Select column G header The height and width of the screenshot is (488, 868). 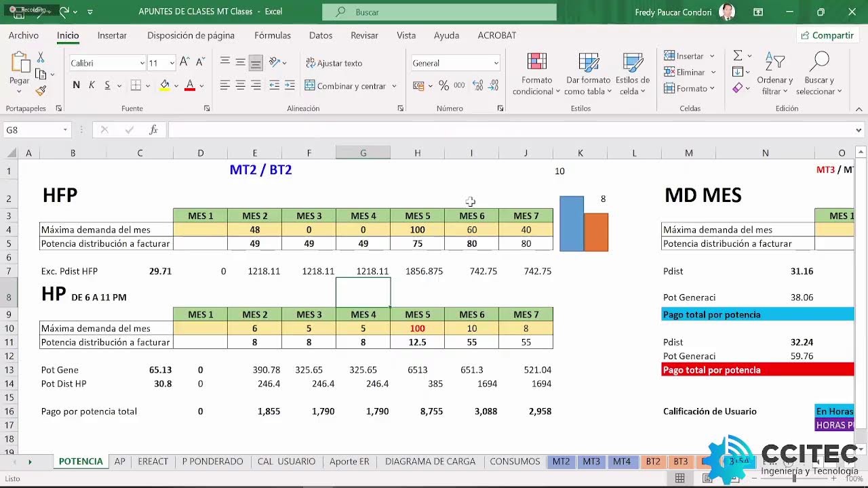(x=363, y=153)
